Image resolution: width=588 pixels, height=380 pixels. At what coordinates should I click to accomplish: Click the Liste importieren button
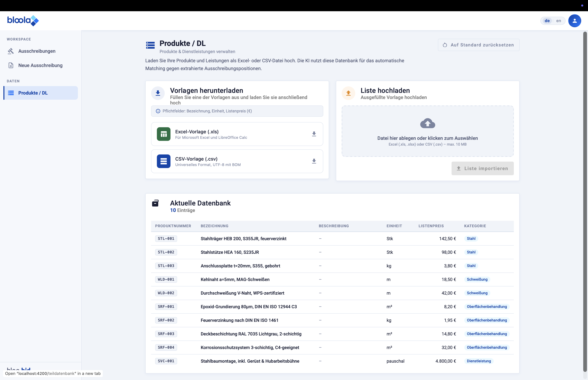coord(482,168)
